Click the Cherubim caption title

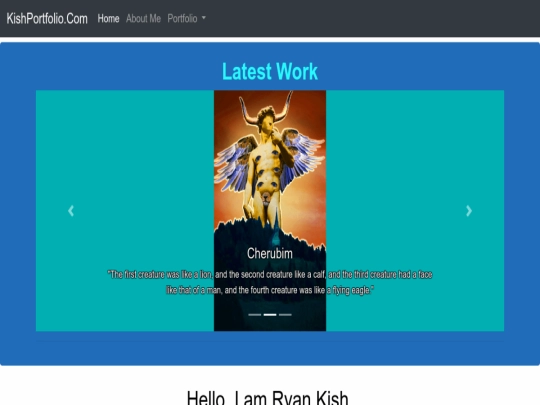270,253
